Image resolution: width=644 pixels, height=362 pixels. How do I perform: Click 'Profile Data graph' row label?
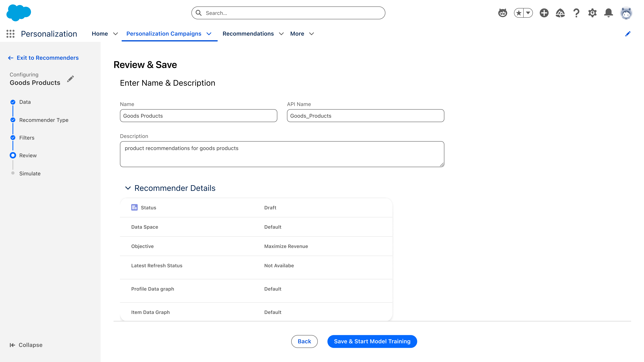click(x=153, y=289)
